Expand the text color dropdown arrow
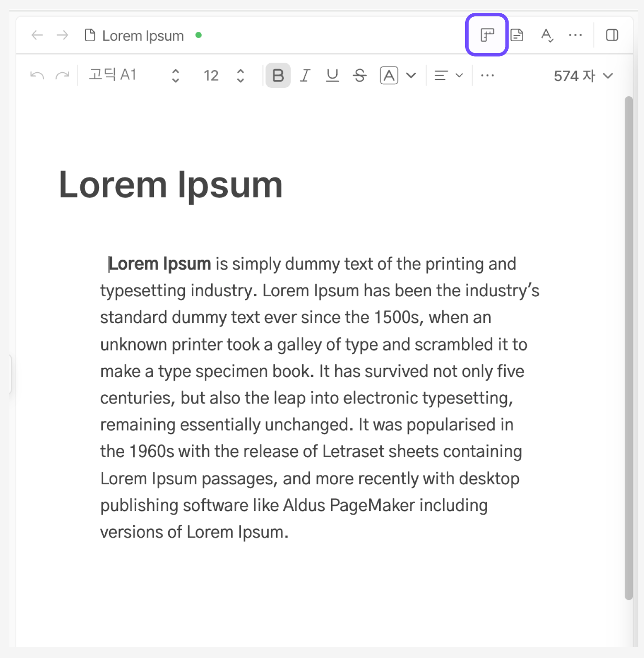Screen dimensions: 644x658 click(x=411, y=76)
